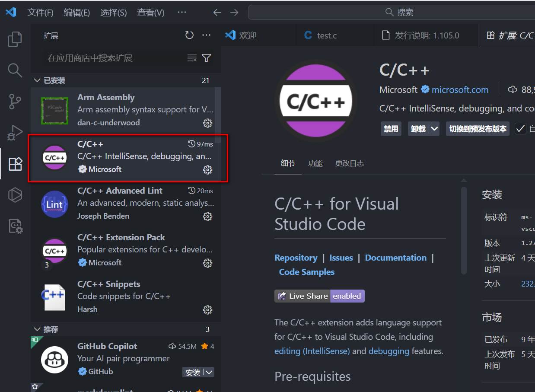This screenshot has height=392, width=535.
Task: Open the 卸载 dropdown arrow
Action: coord(434,129)
